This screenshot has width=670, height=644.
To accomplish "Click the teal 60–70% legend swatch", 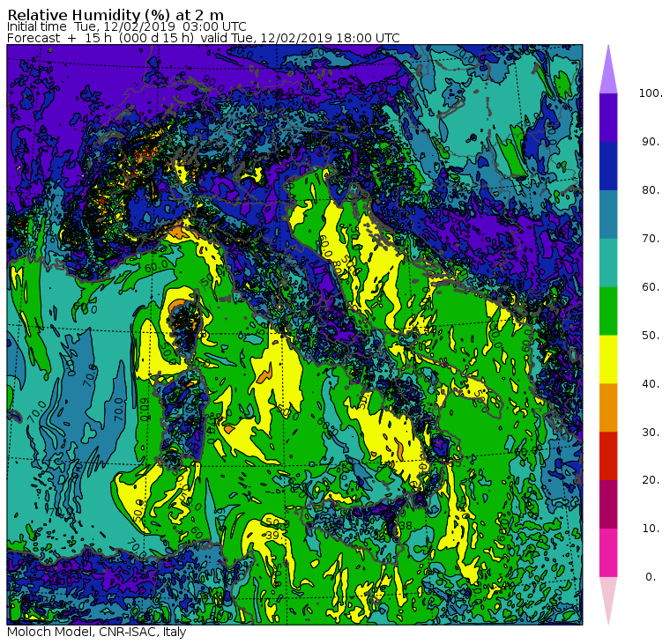I will point(608,263).
